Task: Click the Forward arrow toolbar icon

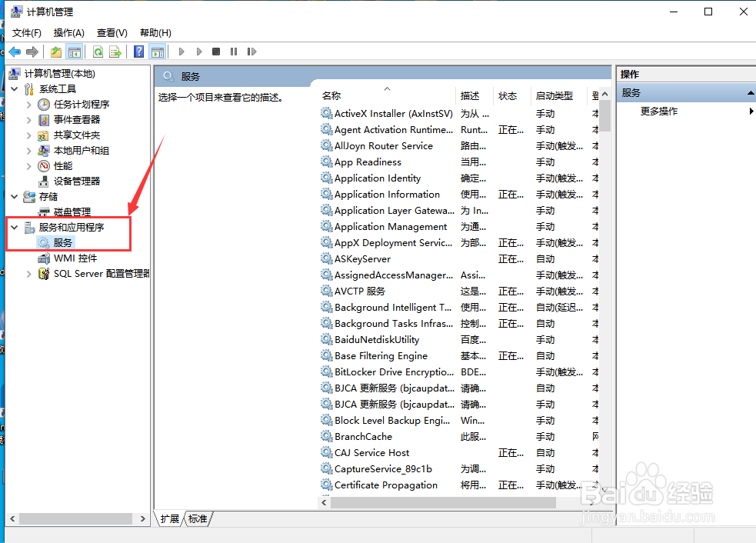Action: [32, 52]
